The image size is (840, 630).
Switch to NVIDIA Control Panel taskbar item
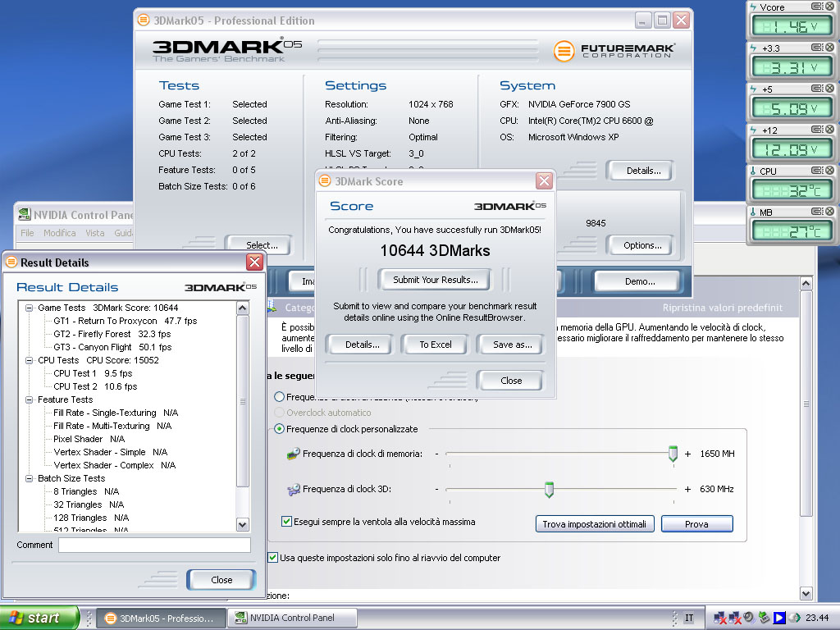[292, 618]
